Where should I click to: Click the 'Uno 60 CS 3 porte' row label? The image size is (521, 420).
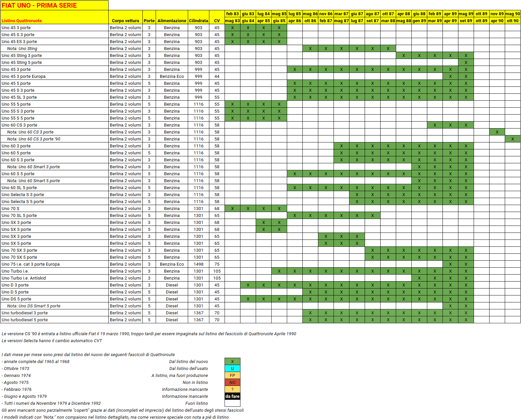[x=54, y=125]
